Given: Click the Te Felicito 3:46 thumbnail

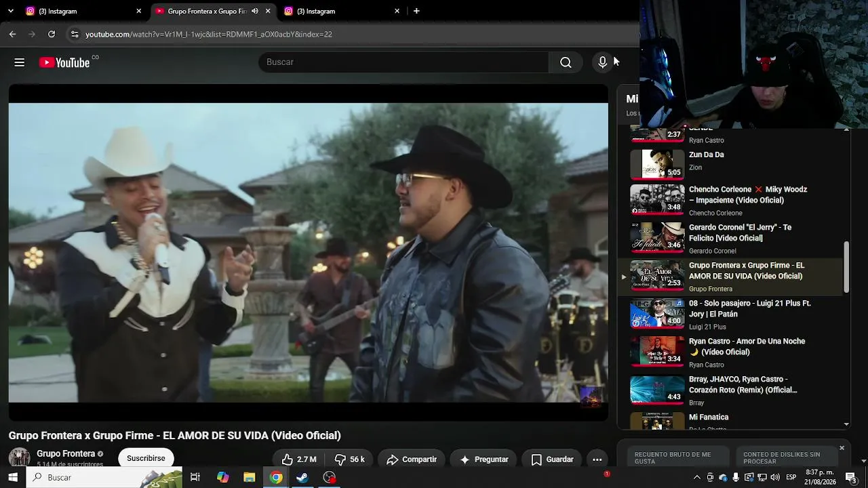Looking at the screenshot, I should tap(657, 239).
